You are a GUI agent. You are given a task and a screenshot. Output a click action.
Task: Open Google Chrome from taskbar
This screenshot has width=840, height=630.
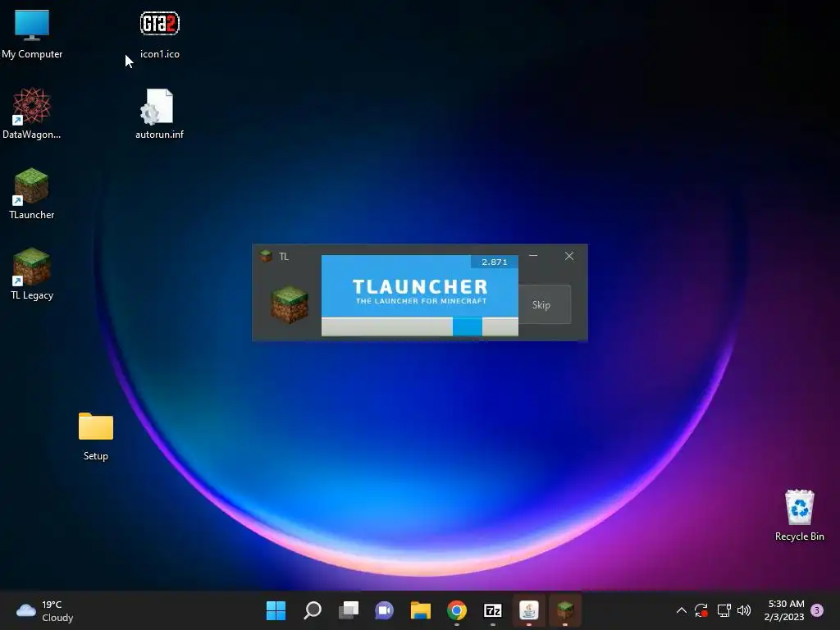[456, 610]
